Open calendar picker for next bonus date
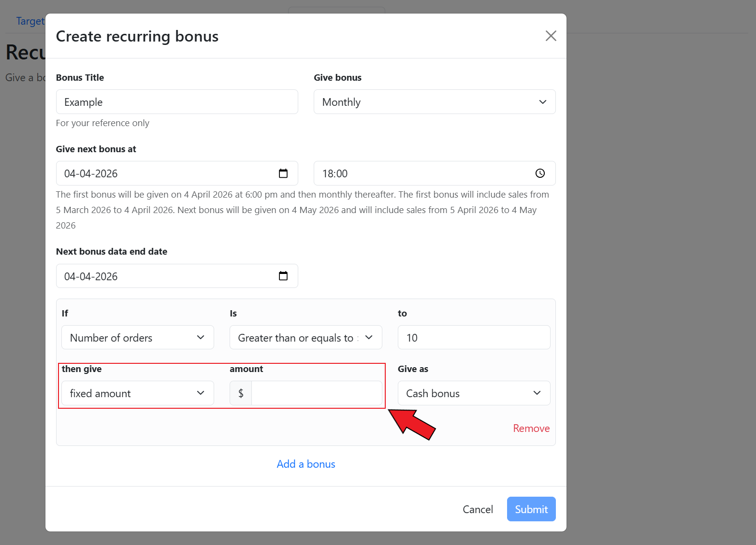The height and width of the screenshot is (545, 756). coord(283,173)
